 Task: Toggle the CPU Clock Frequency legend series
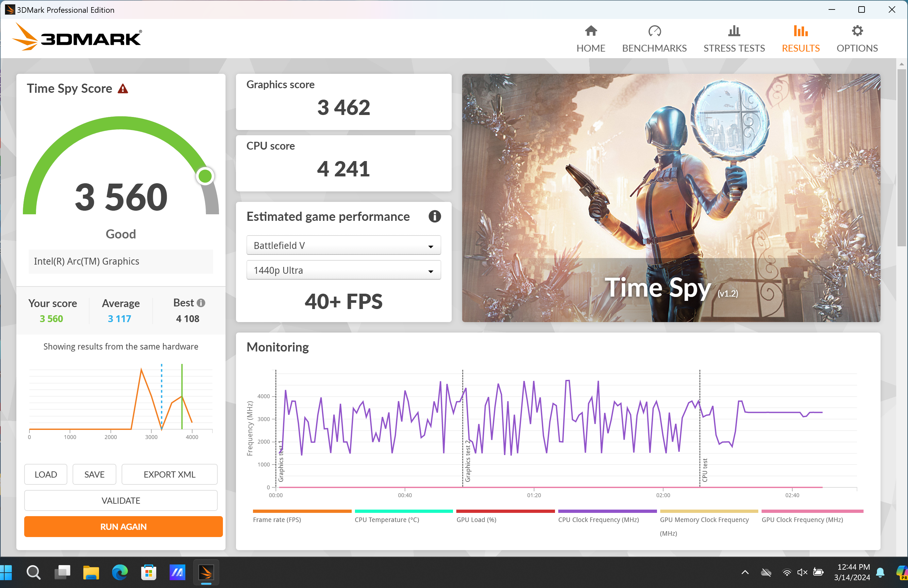(607, 516)
